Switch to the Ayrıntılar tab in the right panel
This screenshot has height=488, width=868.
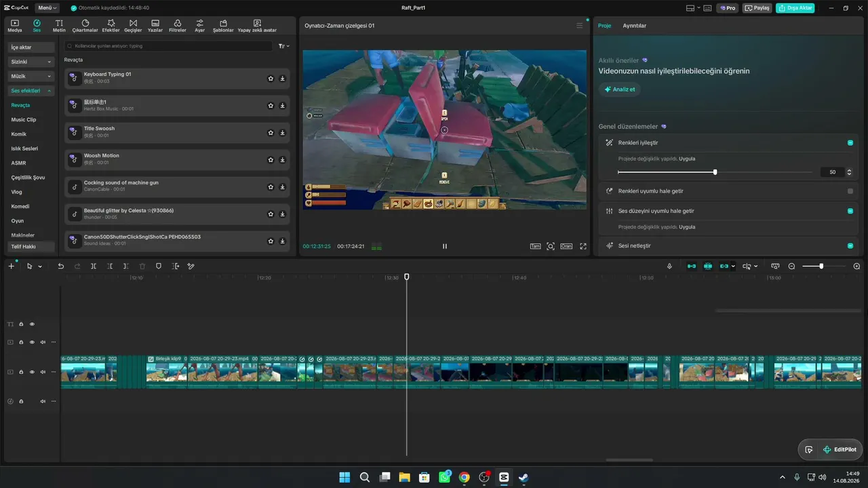[x=635, y=26]
